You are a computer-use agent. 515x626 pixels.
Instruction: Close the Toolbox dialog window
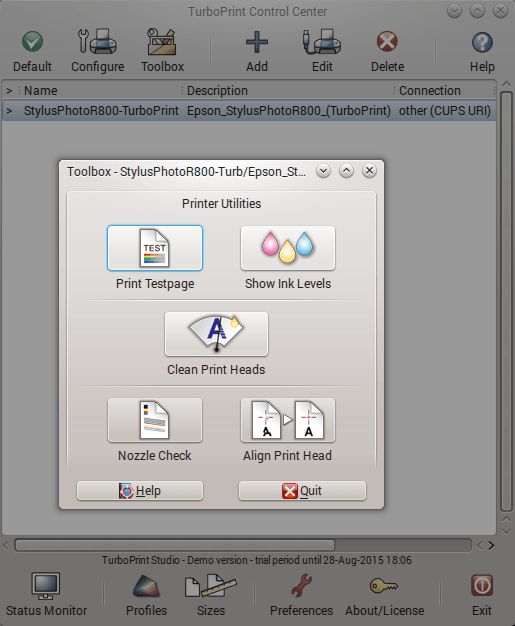pos(369,171)
